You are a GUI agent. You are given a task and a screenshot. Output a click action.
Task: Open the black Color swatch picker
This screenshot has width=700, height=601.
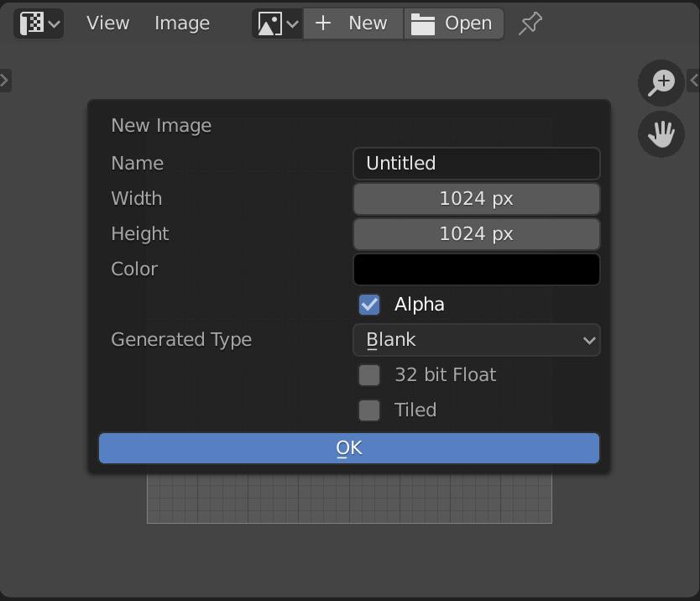477,269
